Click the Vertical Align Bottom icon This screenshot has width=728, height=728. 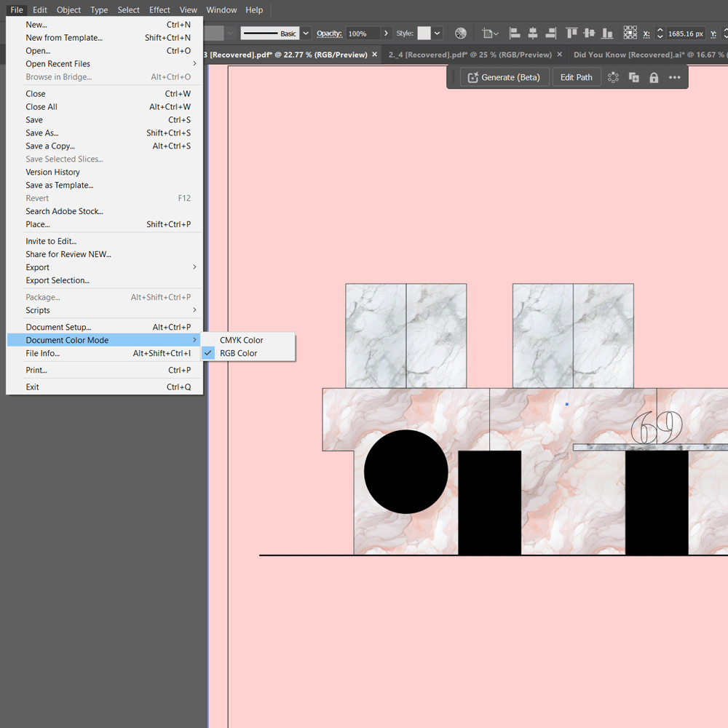pos(607,33)
